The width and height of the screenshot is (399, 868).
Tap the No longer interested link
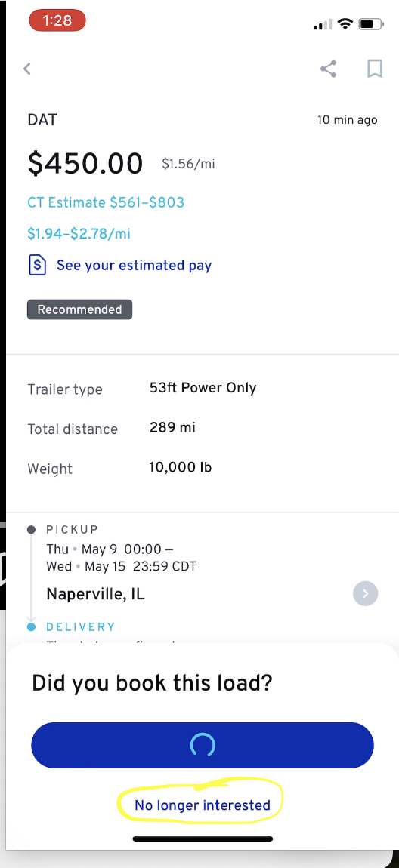(203, 805)
